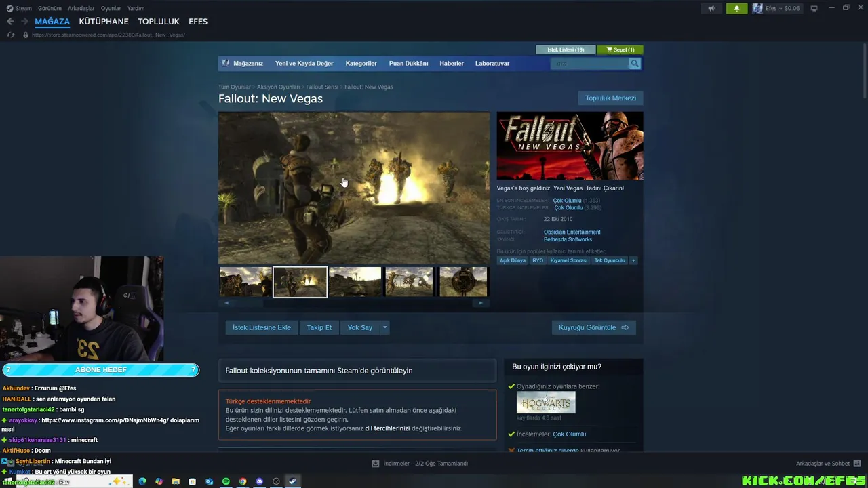This screenshot has height=488, width=868.
Task: Click the Takip Et button
Action: [319, 327]
